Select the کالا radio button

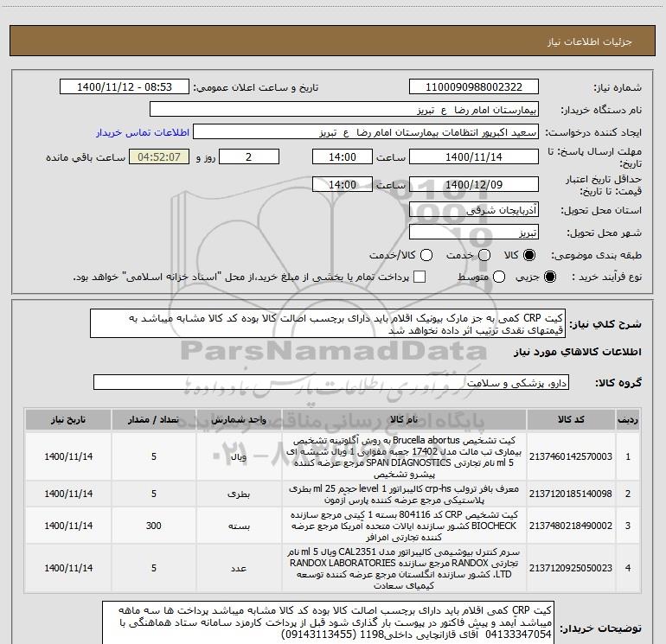point(529,255)
